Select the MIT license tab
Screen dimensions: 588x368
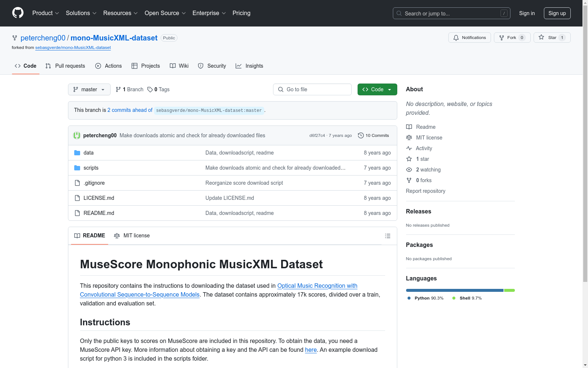click(132, 236)
